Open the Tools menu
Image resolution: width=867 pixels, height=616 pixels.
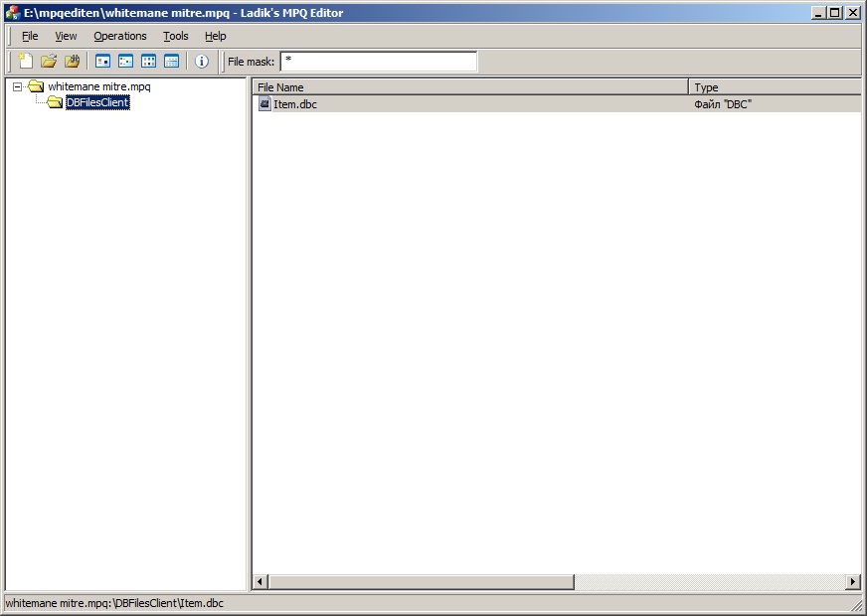(175, 36)
